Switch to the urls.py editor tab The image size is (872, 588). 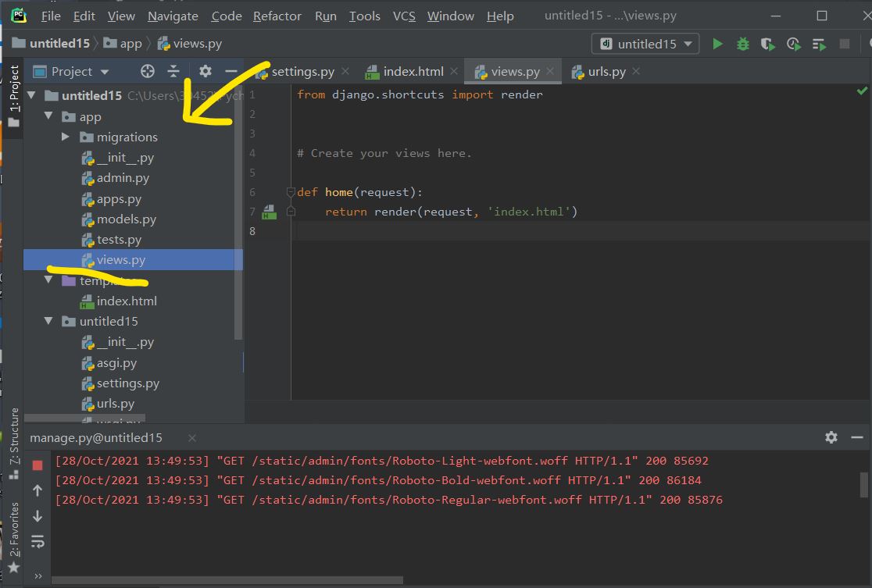(606, 72)
